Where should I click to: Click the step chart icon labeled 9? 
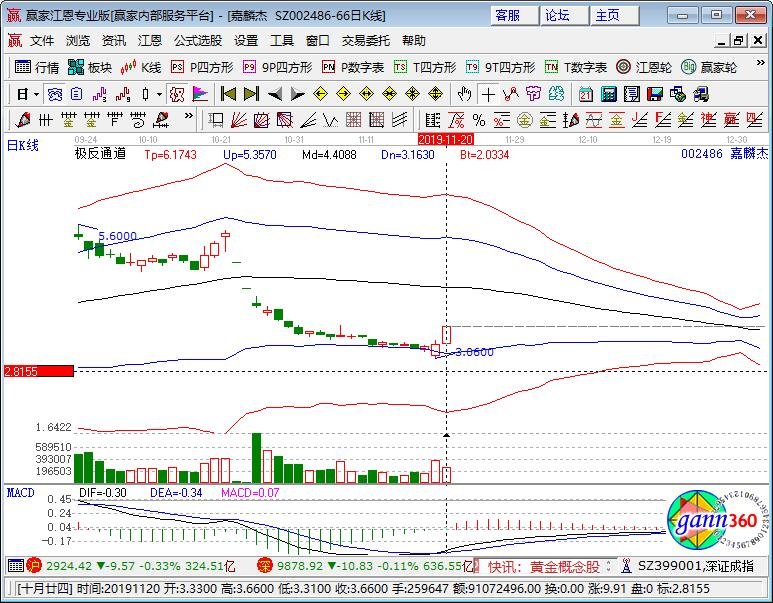123,94
